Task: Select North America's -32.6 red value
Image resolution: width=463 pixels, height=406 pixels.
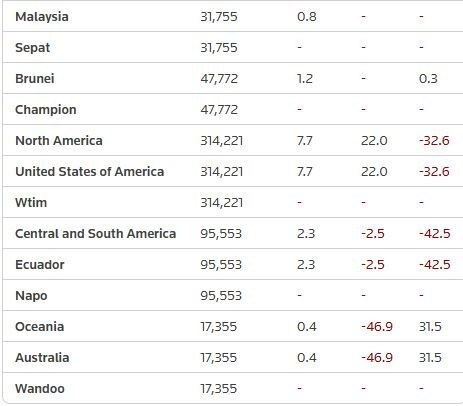Action: point(434,141)
